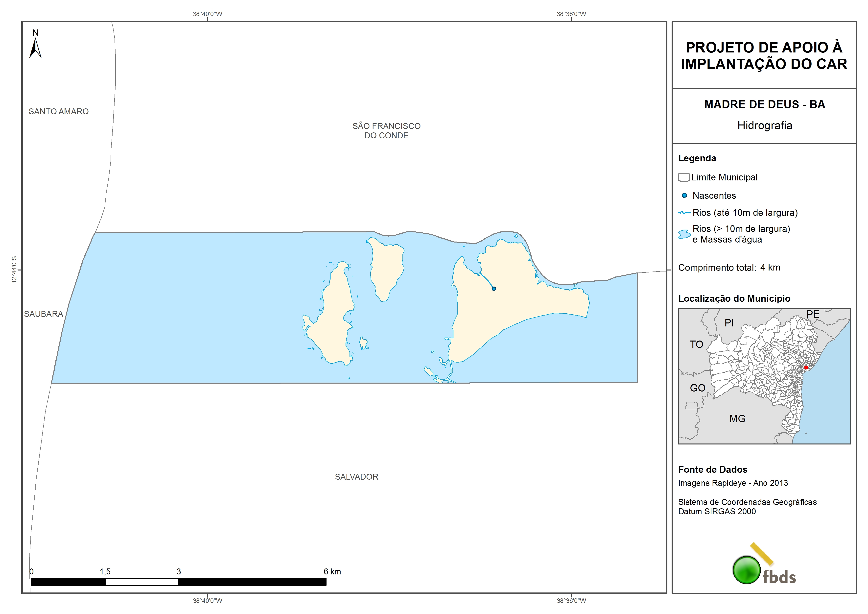Click the Limite Municipal legend box symbol
The width and height of the screenshot is (868, 614).
(x=683, y=177)
